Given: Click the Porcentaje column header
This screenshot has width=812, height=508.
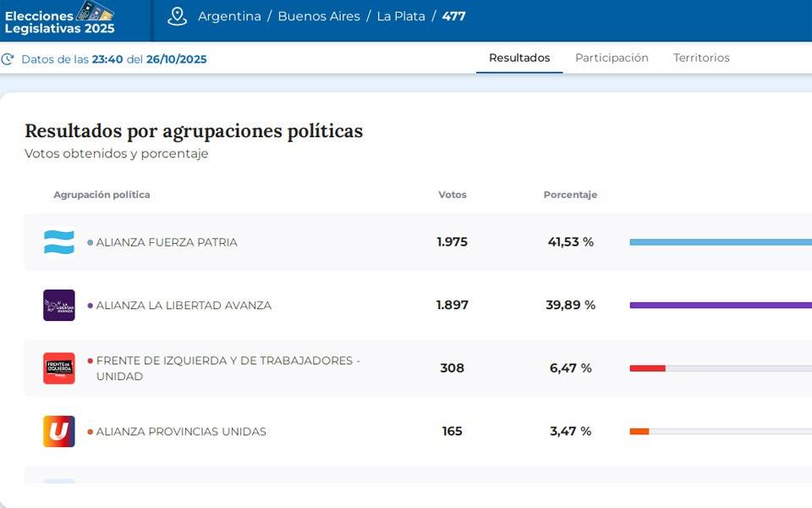Looking at the screenshot, I should click(570, 195).
